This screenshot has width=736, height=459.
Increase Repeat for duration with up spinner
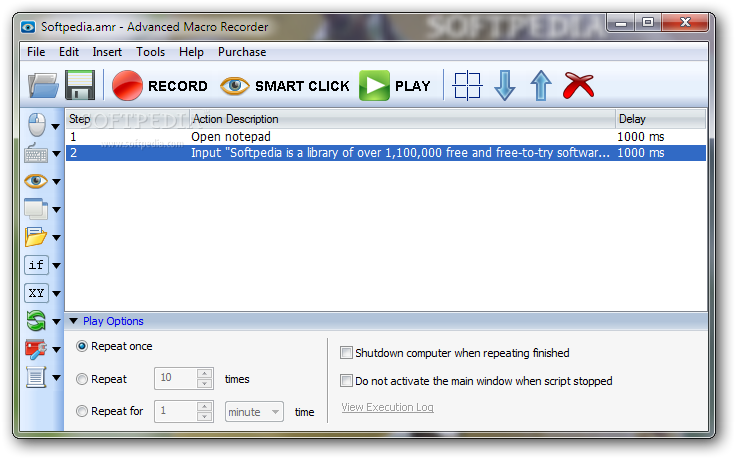click(x=204, y=406)
